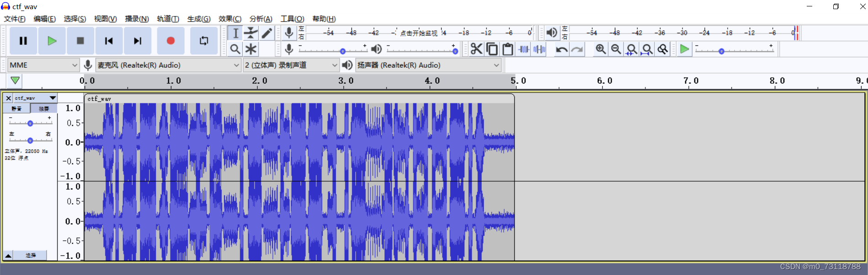Fit whole project in window
Viewport: 868px width, 275px height.
tap(647, 49)
